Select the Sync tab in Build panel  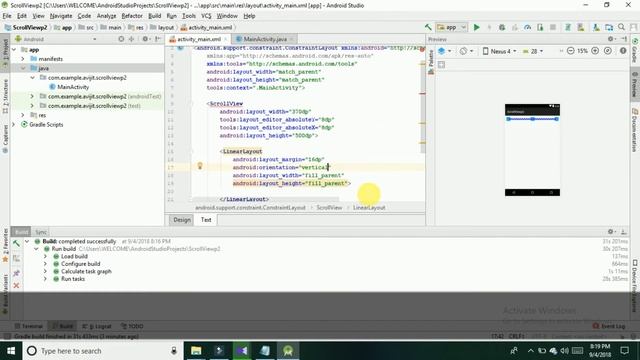coord(41,232)
